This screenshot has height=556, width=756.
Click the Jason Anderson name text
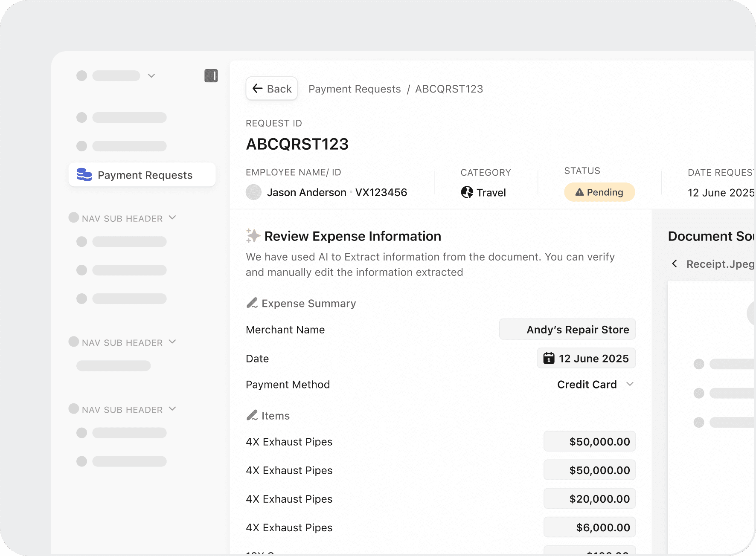pos(306,192)
